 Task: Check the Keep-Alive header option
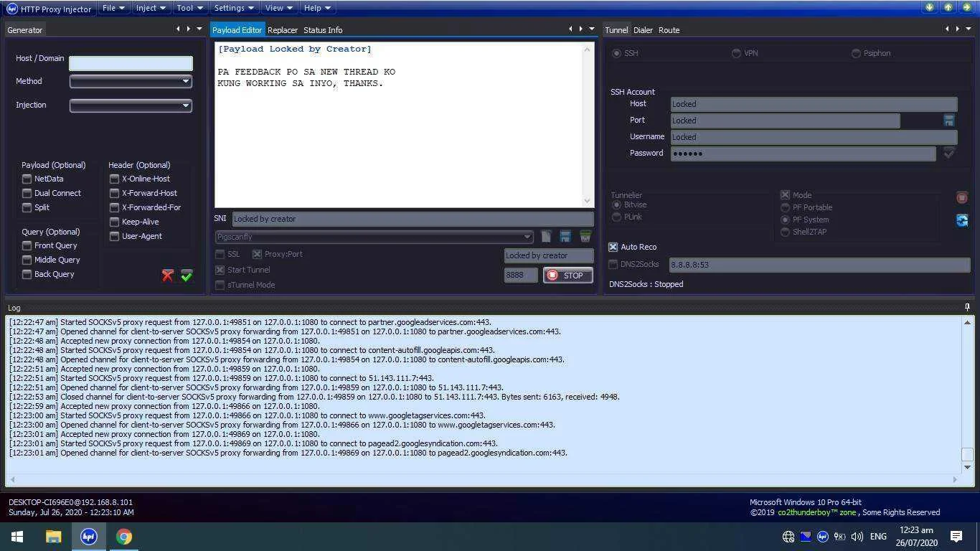point(114,222)
